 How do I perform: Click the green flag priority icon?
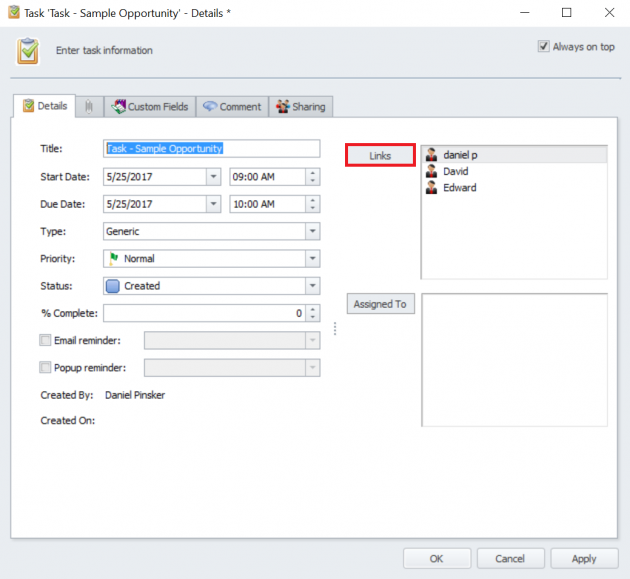click(x=113, y=258)
